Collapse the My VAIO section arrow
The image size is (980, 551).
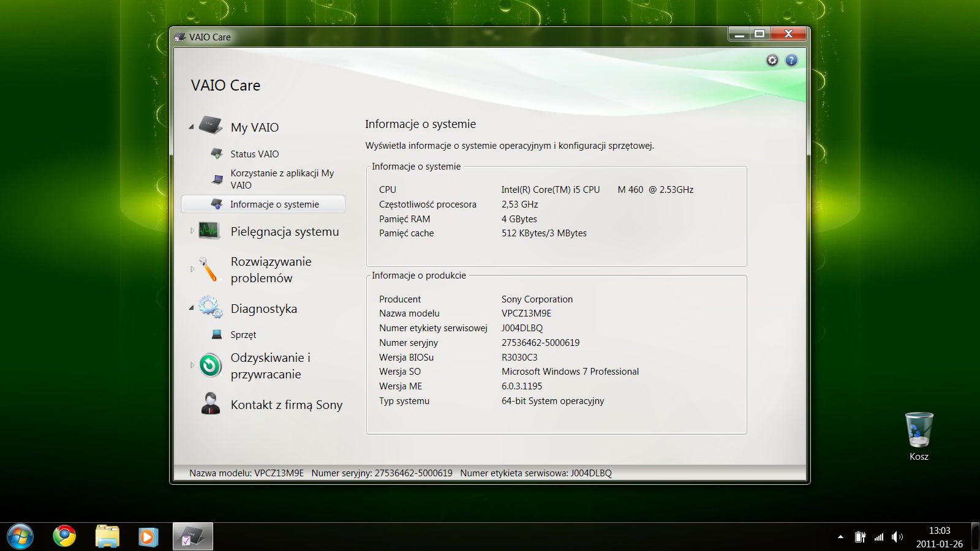pos(191,127)
